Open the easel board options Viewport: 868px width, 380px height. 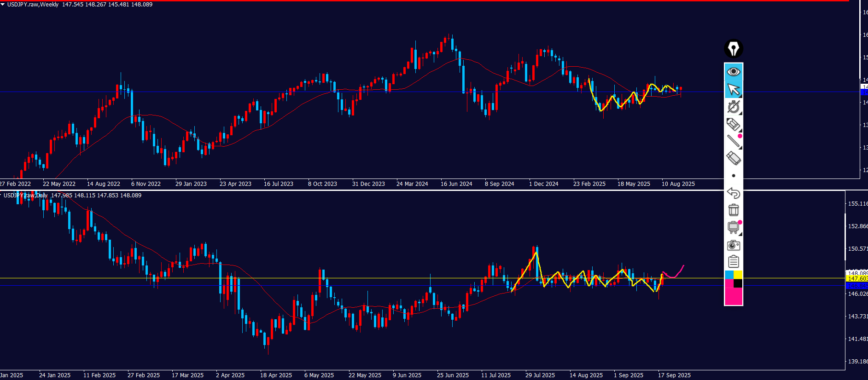coord(733,227)
